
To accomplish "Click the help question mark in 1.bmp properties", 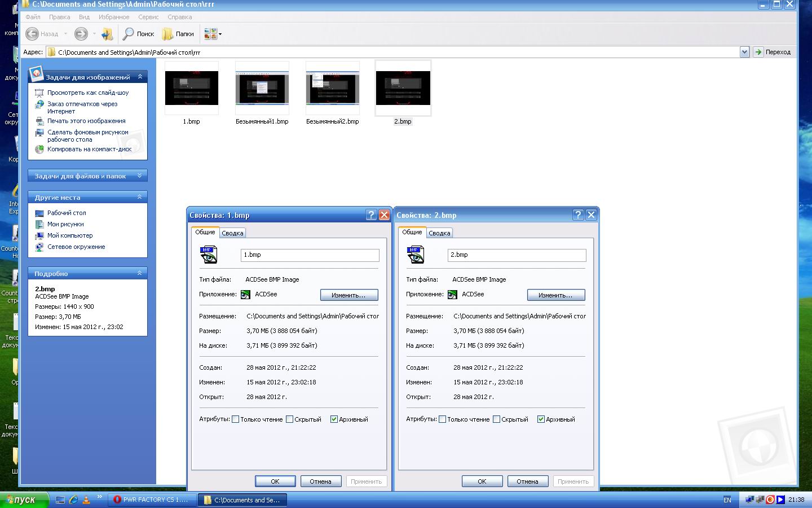I will pos(371,215).
